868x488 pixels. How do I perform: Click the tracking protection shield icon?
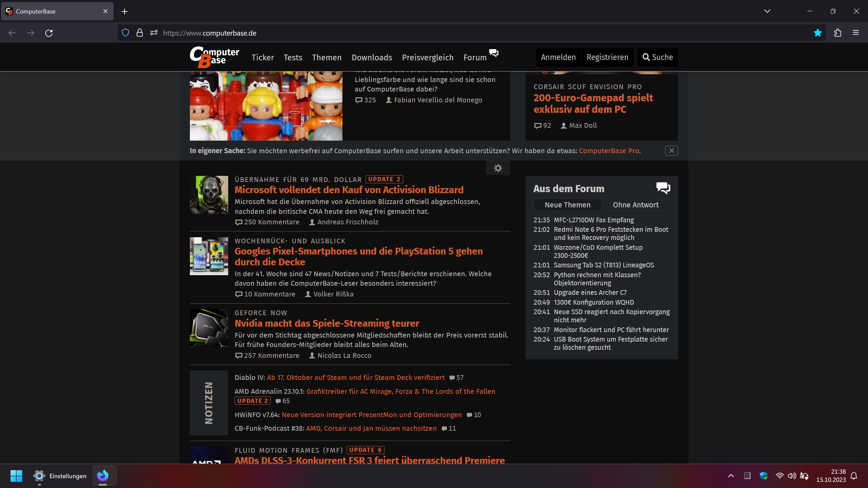point(125,33)
